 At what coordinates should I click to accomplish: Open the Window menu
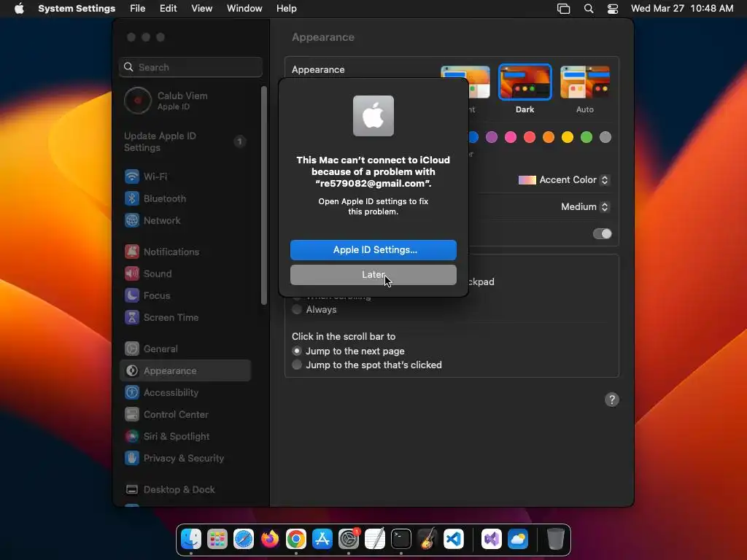click(244, 9)
